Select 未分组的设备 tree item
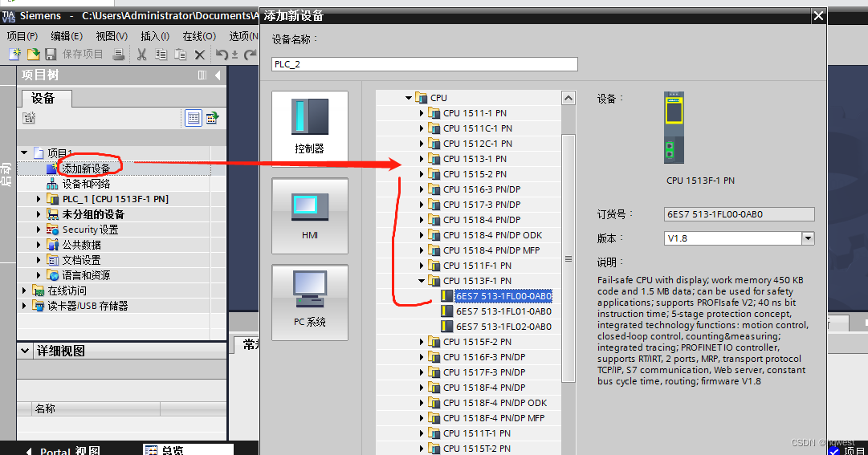Viewport: 868px width, 455px height. coord(93,214)
